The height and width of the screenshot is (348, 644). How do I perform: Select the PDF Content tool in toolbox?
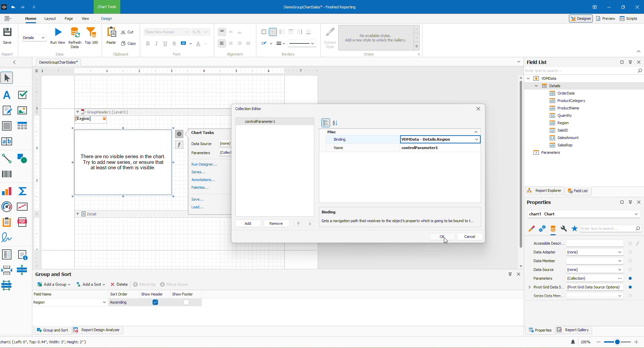point(22,222)
